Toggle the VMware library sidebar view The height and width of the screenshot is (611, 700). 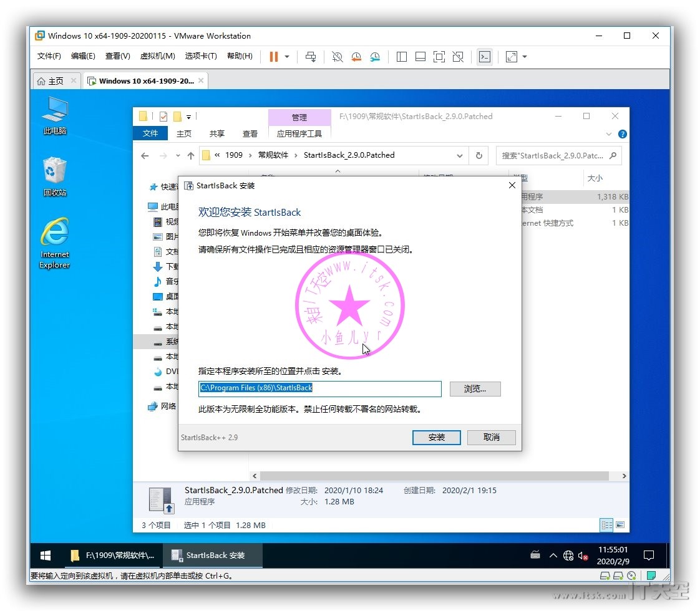click(x=401, y=57)
